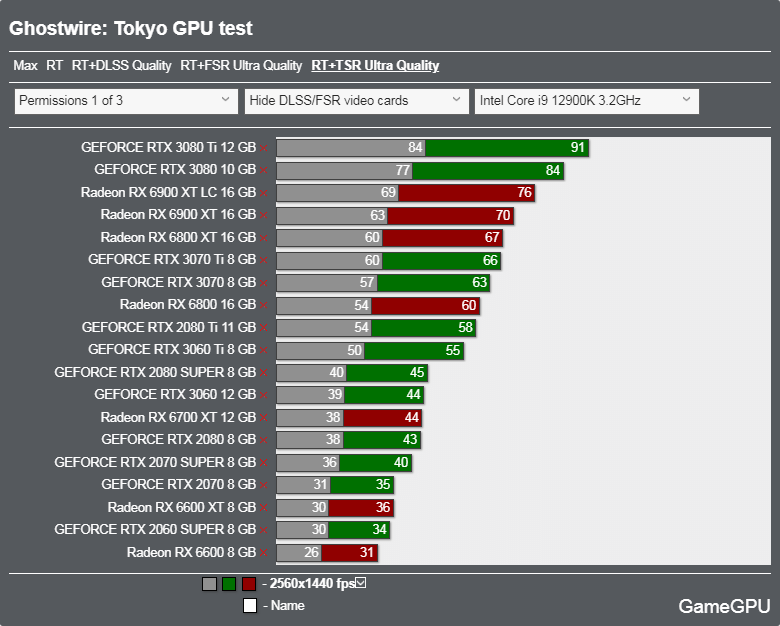The height and width of the screenshot is (626, 780).
Task: Click the green bar showing 55 fps
Action: point(414,350)
